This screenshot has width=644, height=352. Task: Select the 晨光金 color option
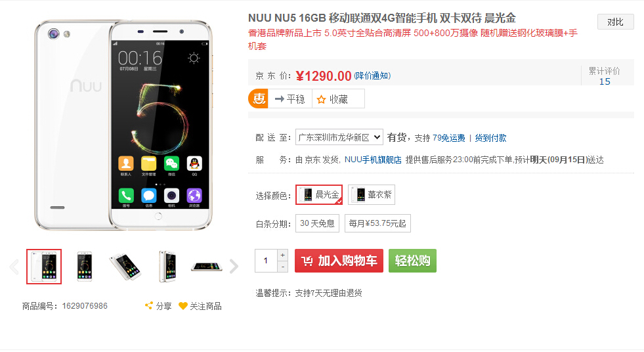(x=319, y=194)
